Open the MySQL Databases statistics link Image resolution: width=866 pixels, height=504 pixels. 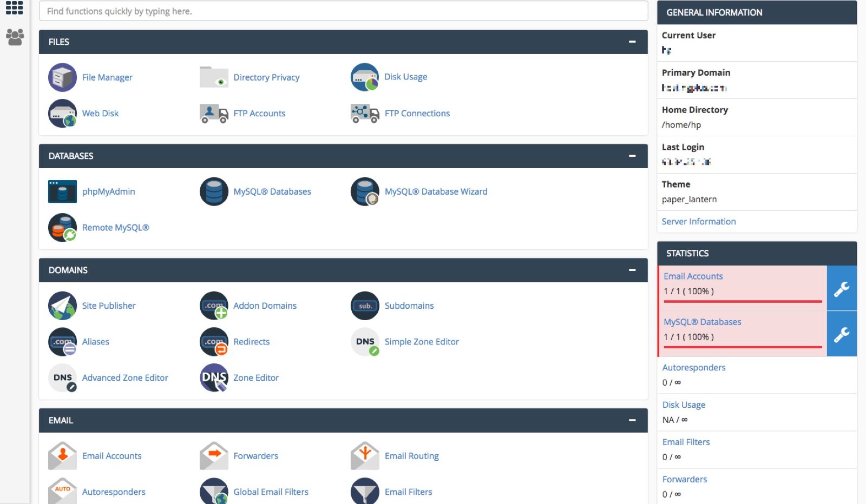[702, 322]
